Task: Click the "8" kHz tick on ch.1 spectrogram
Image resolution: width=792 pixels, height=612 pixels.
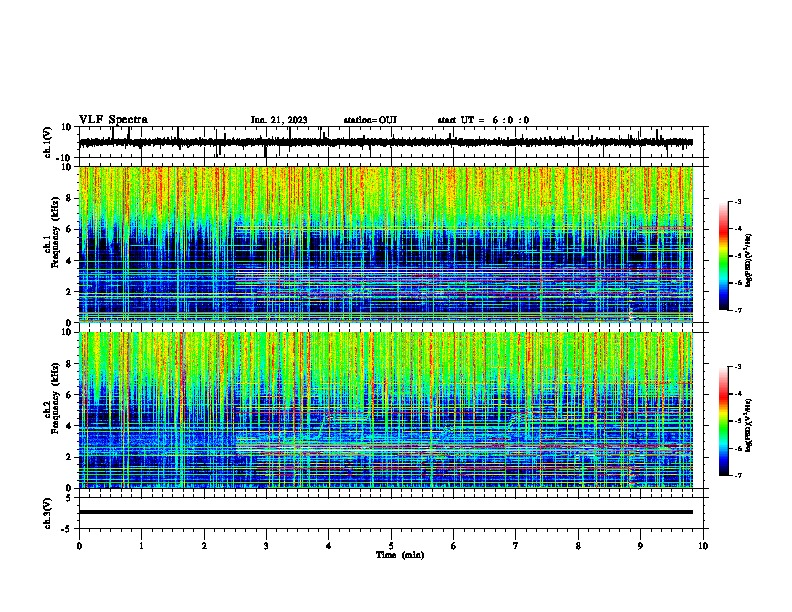Action: coord(70,198)
